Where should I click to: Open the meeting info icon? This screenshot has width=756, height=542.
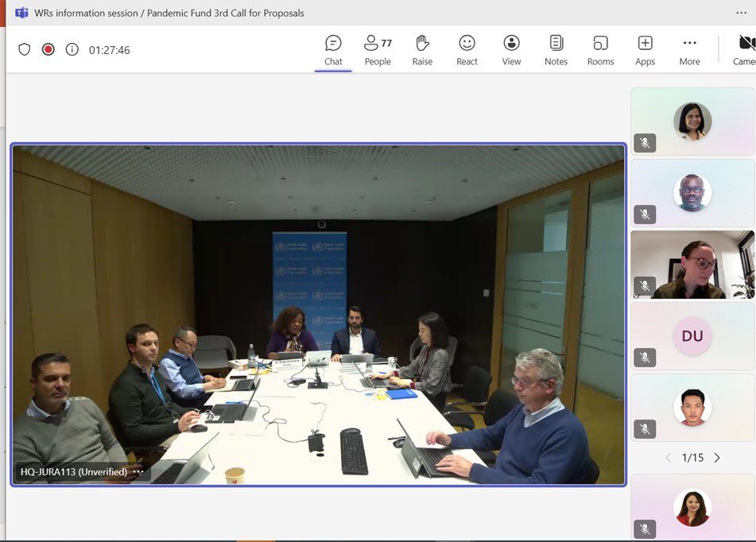coord(72,49)
